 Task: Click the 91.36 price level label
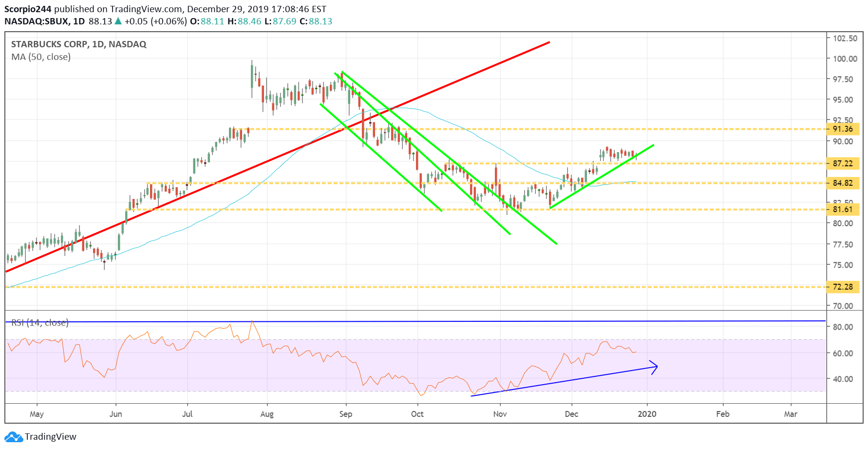click(x=843, y=129)
